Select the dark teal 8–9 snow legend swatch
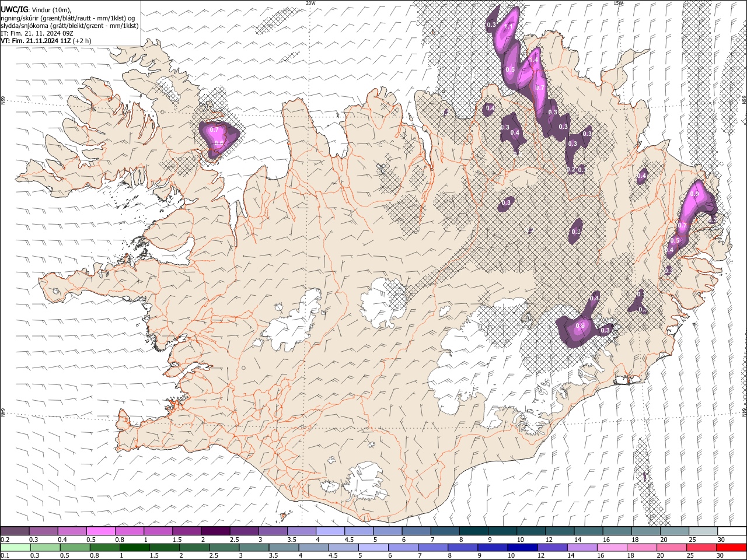The height and width of the screenshot is (560, 747). 474,531
